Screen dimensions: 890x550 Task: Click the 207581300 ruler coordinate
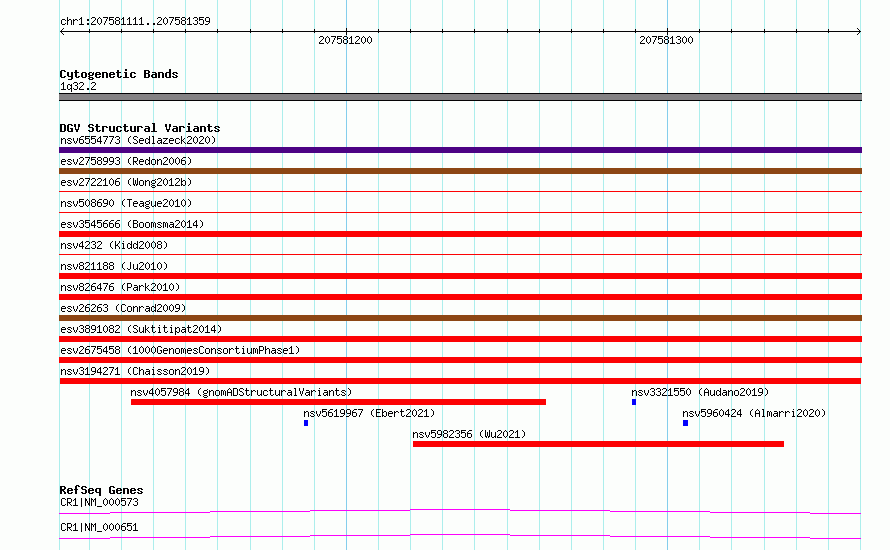click(666, 40)
